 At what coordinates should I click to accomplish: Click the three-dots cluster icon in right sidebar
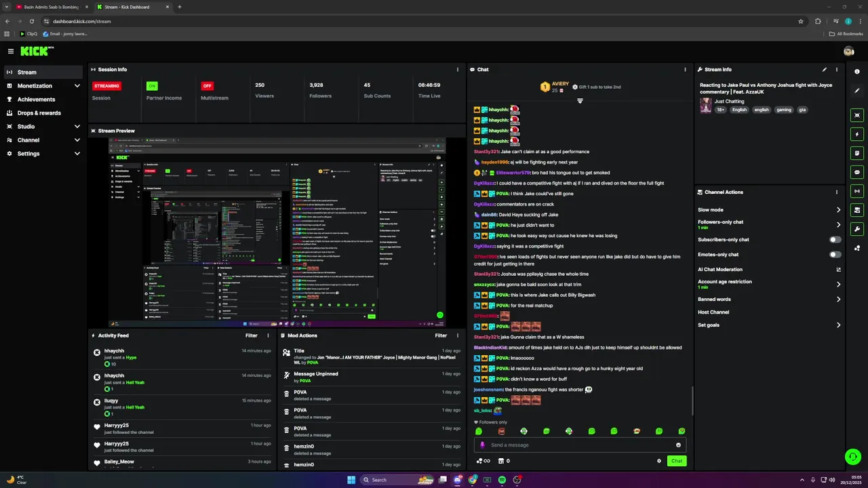pos(857,248)
